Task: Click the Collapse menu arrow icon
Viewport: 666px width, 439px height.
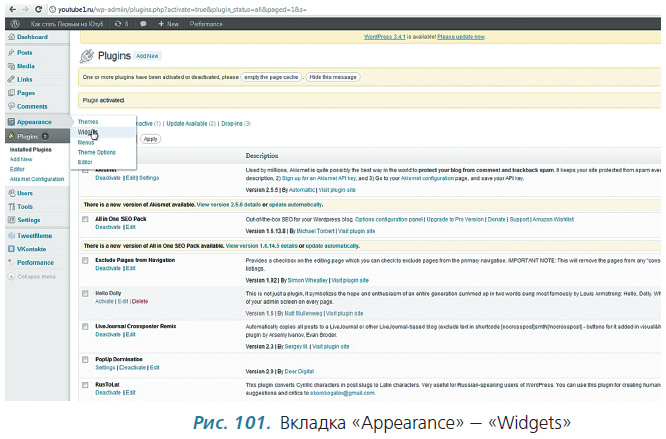Action: point(11,276)
